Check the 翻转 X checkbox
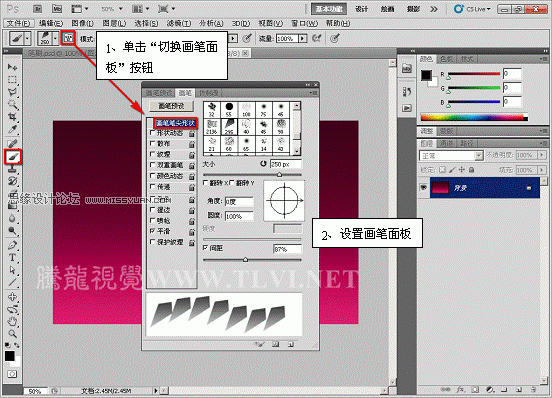Viewport: 552px width, 398px height. click(206, 183)
